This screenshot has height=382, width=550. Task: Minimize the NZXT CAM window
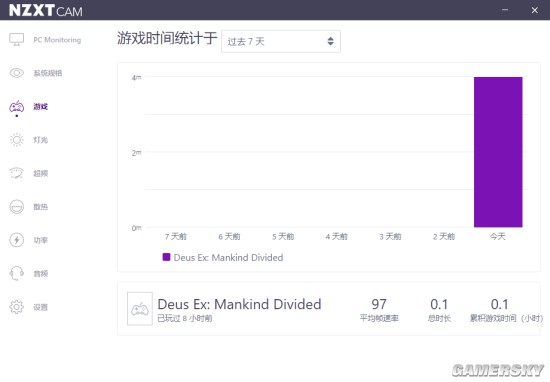505,10
